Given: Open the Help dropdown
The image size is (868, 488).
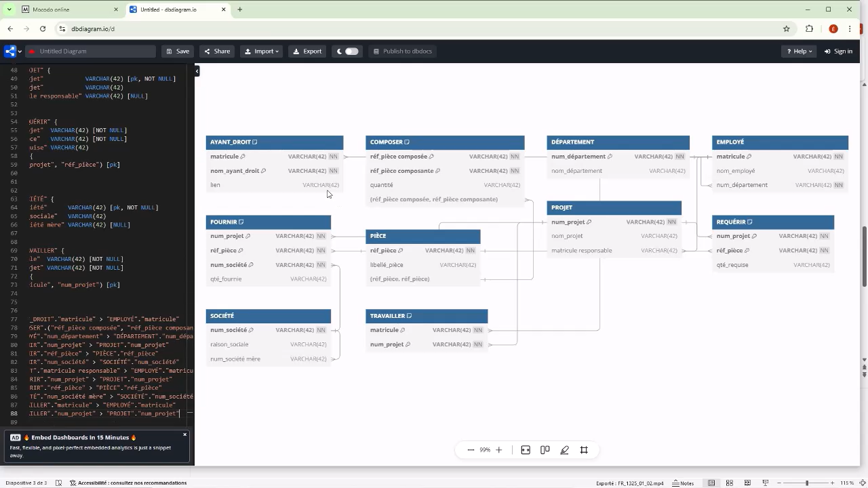Looking at the screenshot, I should [x=799, y=51].
